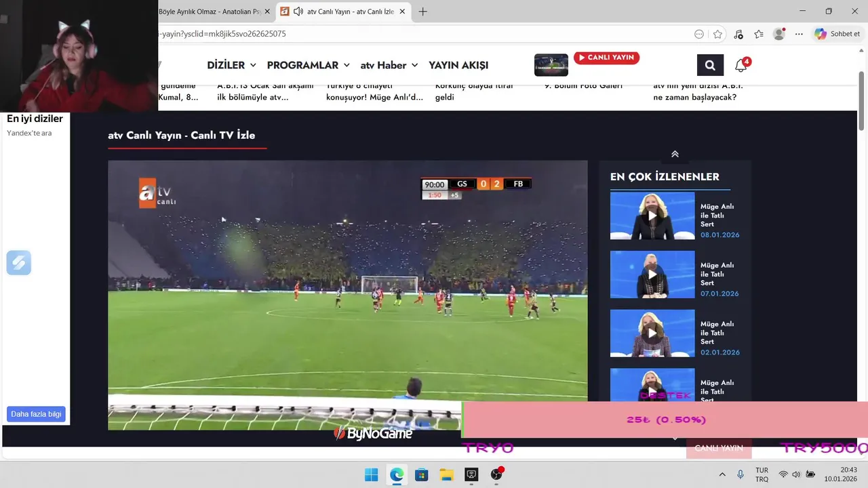Close the atv Canlı Yayın tab
The height and width of the screenshot is (488, 868).
(x=403, y=12)
